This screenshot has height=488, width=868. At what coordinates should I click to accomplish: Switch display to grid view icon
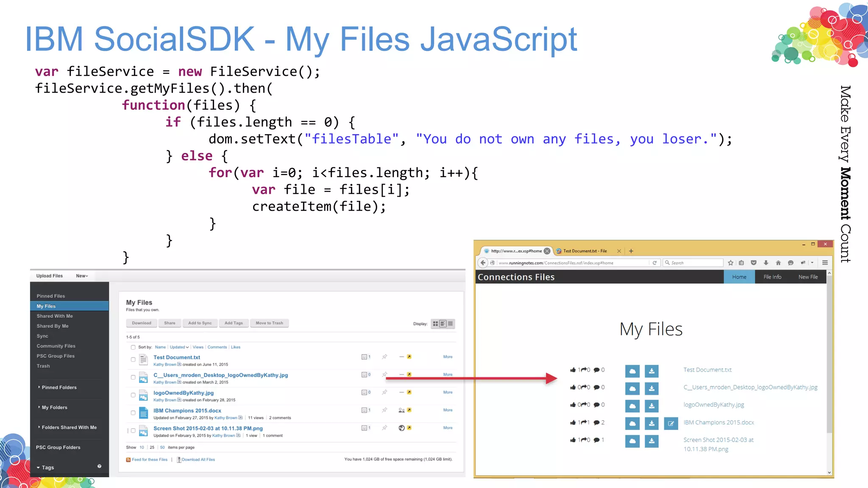(435, 324)
